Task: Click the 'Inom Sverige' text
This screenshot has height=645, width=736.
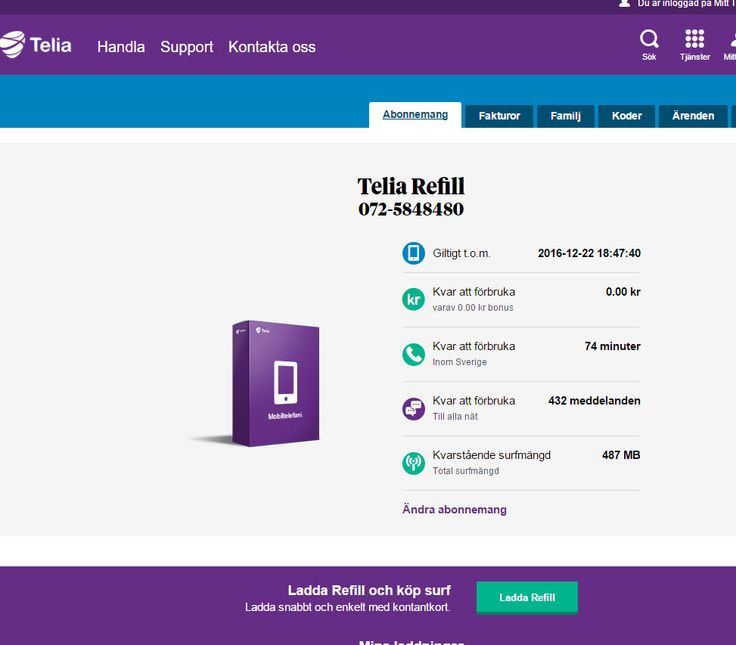Action: pyautogui.click(x=460, y=362)
